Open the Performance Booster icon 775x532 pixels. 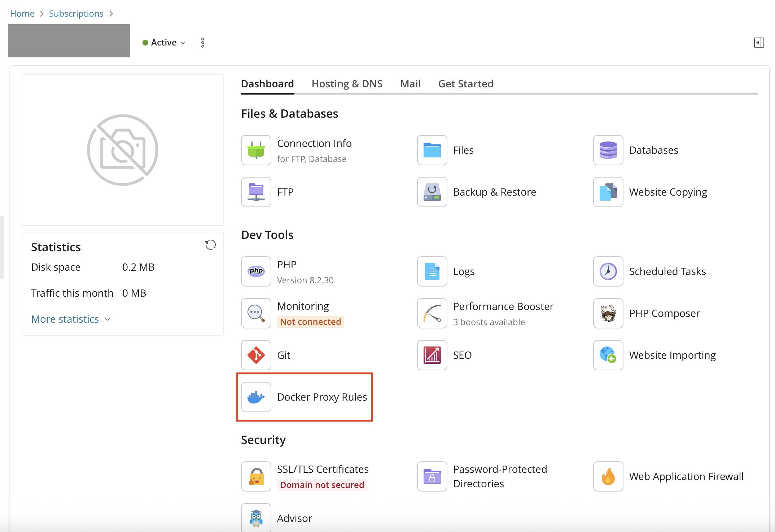432,313
